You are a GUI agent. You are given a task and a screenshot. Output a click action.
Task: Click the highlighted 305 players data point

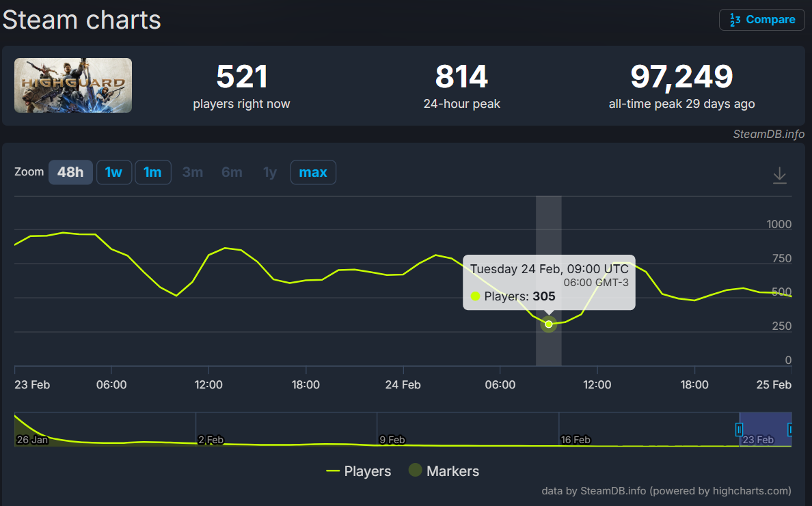click(x=549, y=324)
